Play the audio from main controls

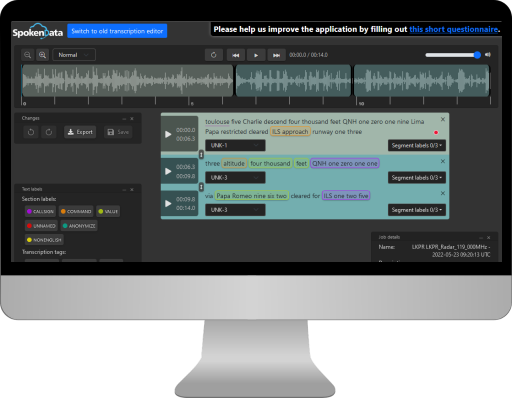coord(256,55)
